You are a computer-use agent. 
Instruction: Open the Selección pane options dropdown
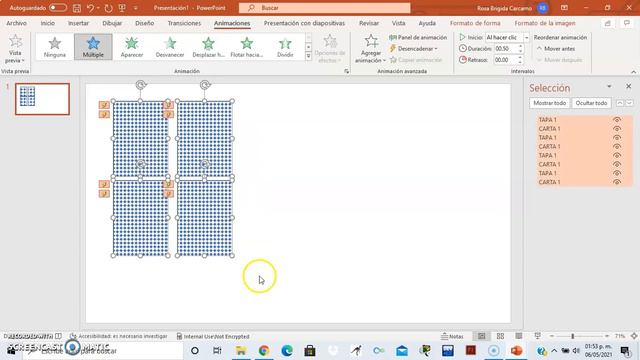609,87
